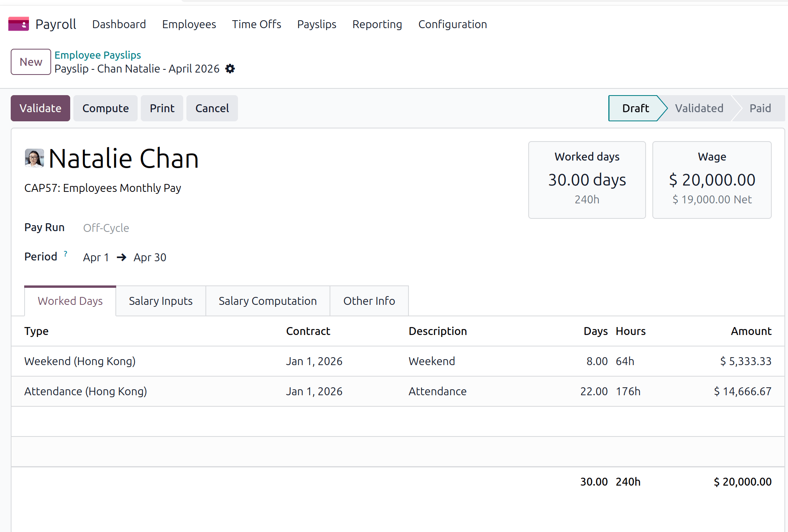Open the Time Offs menu
Screen dimensions: 788x532
coord(257,24)
